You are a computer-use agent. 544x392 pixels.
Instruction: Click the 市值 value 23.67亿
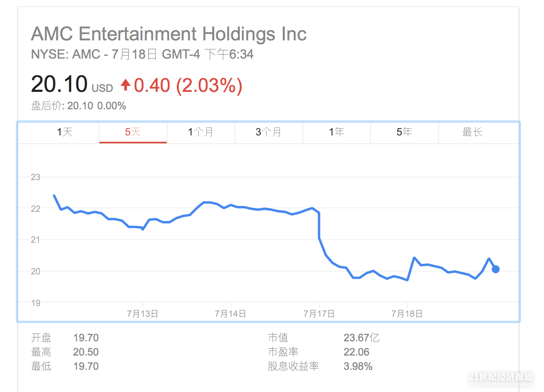[x=361, y=338]
